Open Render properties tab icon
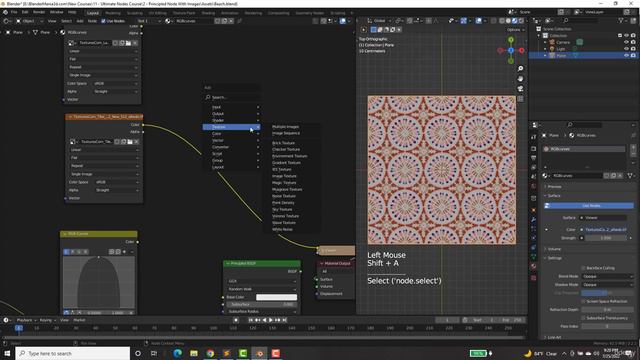The height and width of the screenshot is (360, 640). 533,148
